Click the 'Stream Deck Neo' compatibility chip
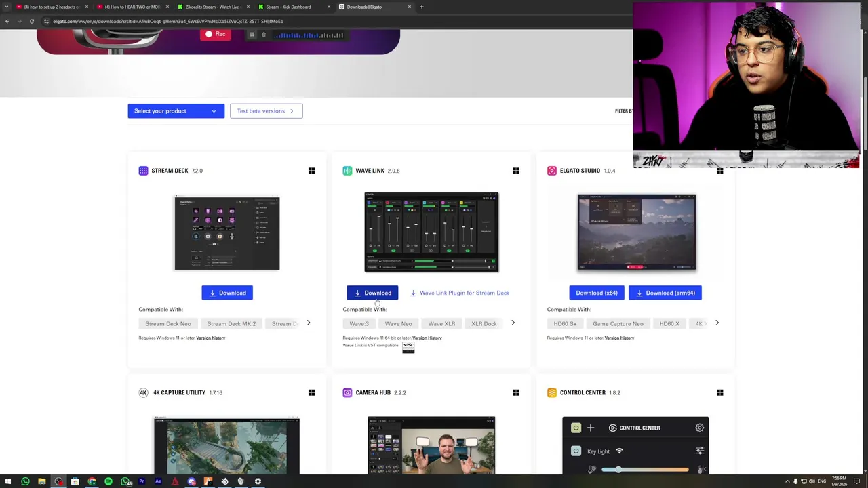868x488 pixels. pos(167,324)
